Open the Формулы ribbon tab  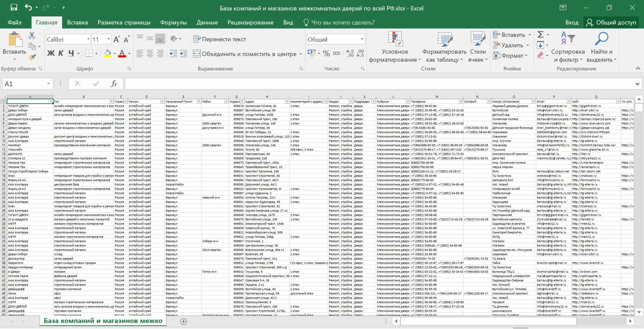173,22
